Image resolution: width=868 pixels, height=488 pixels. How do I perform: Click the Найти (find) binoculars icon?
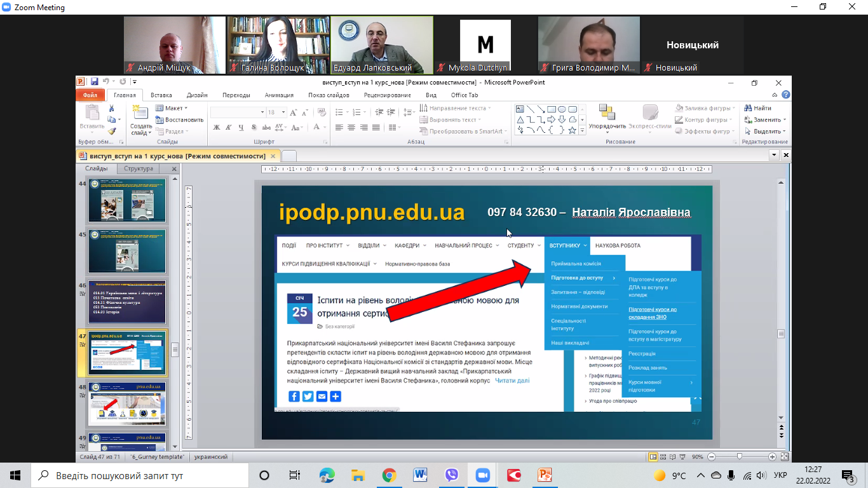(x=749, y=108)
